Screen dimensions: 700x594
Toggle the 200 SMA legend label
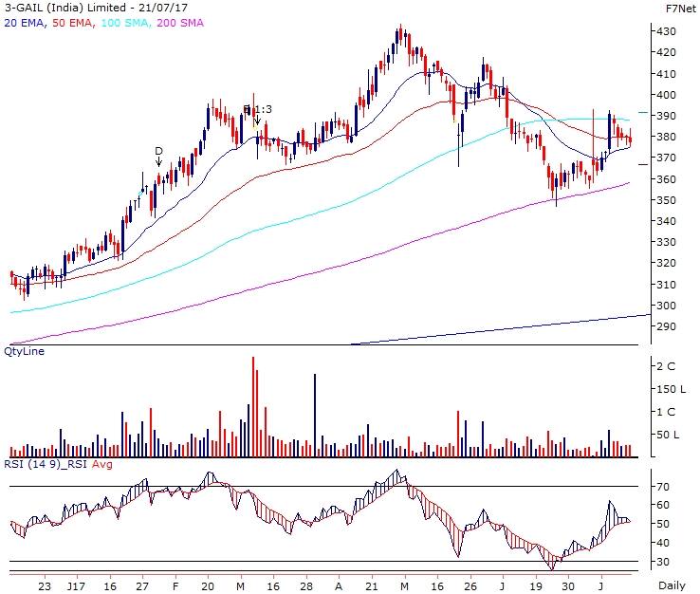tap(177, 21)
